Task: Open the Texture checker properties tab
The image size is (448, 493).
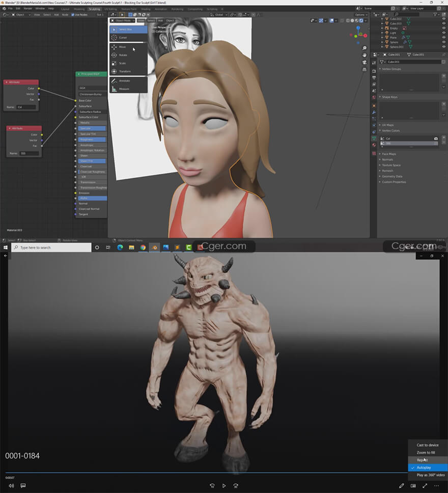Action: coord(374,153)
